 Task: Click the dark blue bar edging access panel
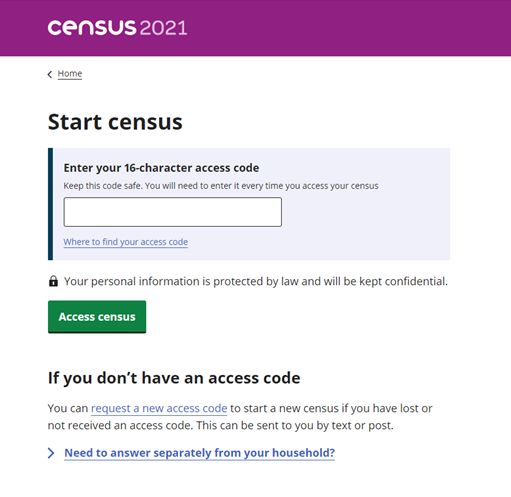(x=50, y=204)
